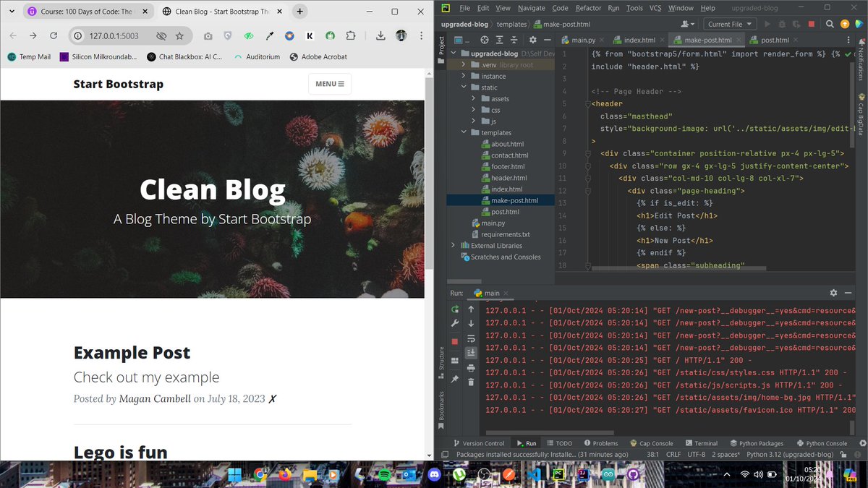
Task: Toggle soft-wrap in Run console
Action: point(471,338)
